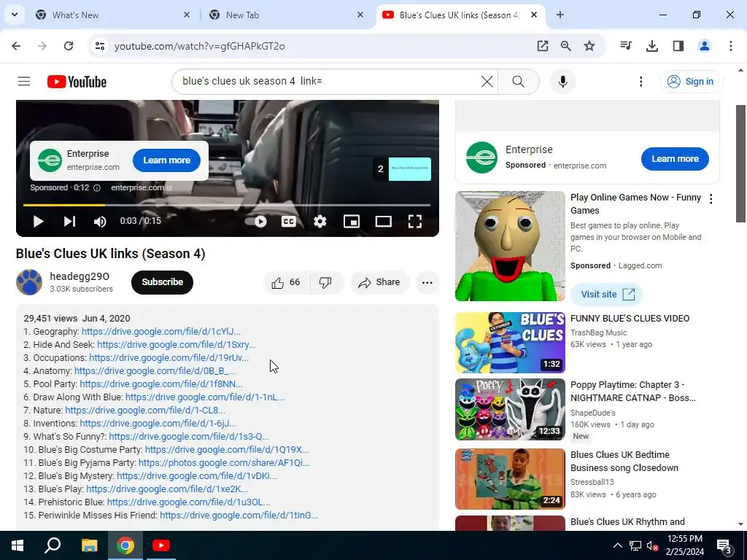Open the Windows Start menu
Viewport: 747px width, 560px height.
[18, 545]
